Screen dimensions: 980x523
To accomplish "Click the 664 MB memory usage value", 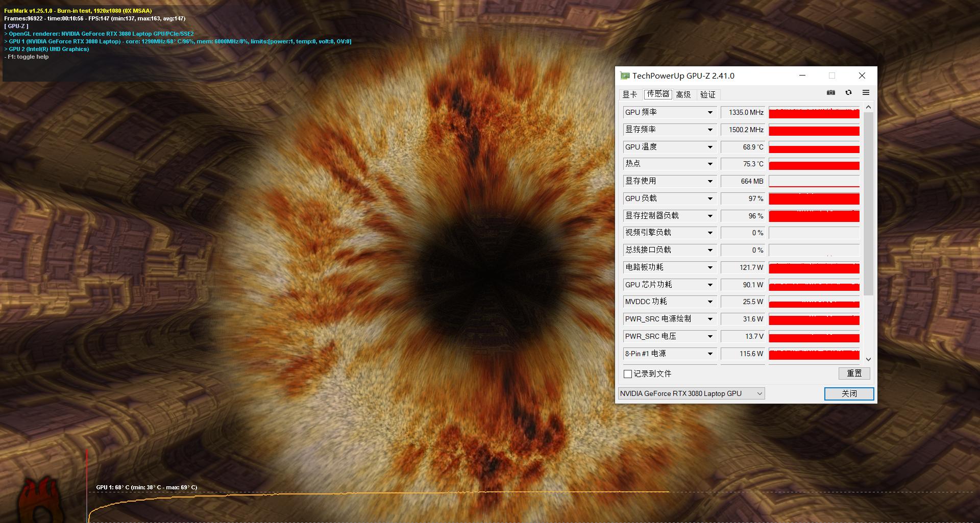I will pyautogui.click(x=743, y=181).
